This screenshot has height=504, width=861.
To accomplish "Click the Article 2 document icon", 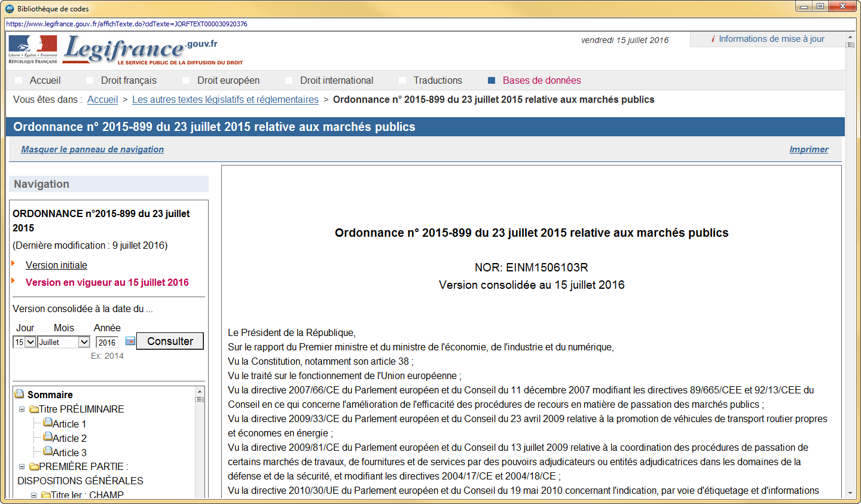I will [48, 436].
